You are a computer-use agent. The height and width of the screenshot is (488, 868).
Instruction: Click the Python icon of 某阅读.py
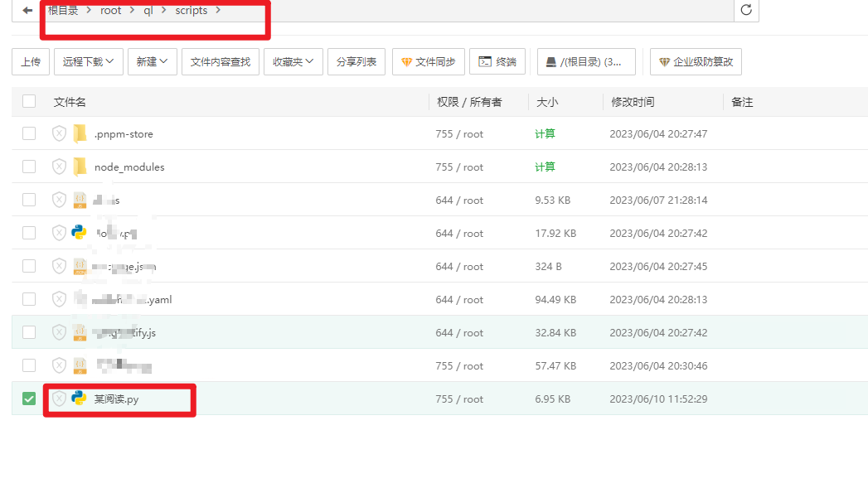coord(80,399)
